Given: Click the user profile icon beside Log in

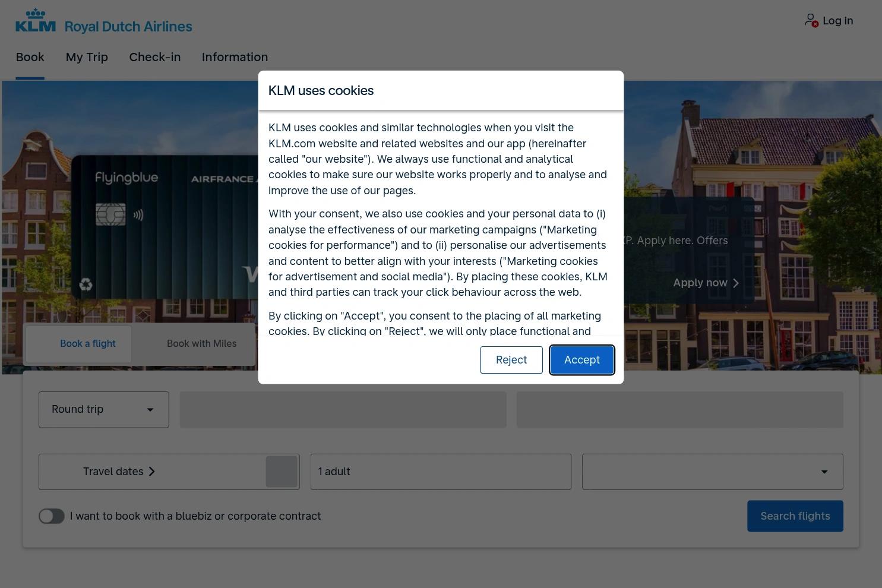Looking at the screenshot, I should point(811,20).
